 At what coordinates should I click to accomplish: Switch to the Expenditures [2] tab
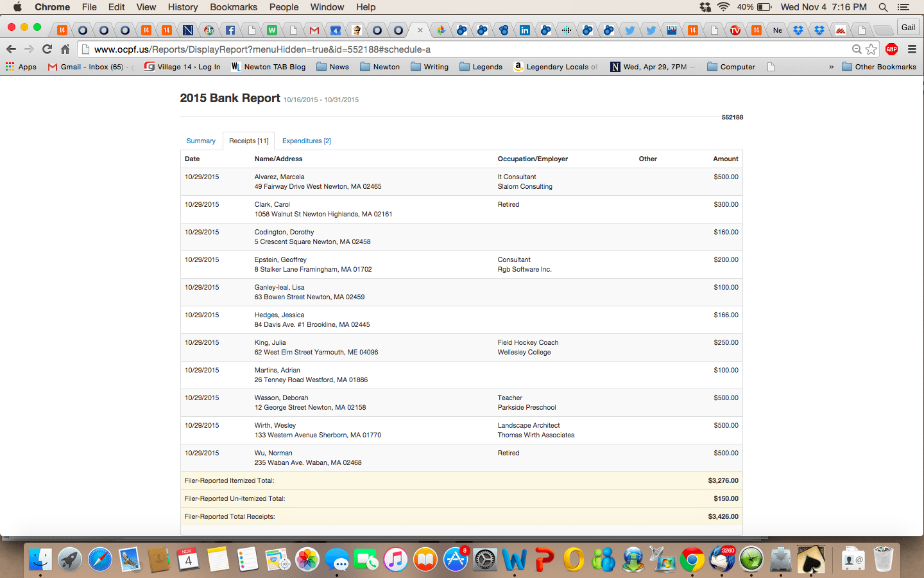pyautogui.click(x=306, y=141)
